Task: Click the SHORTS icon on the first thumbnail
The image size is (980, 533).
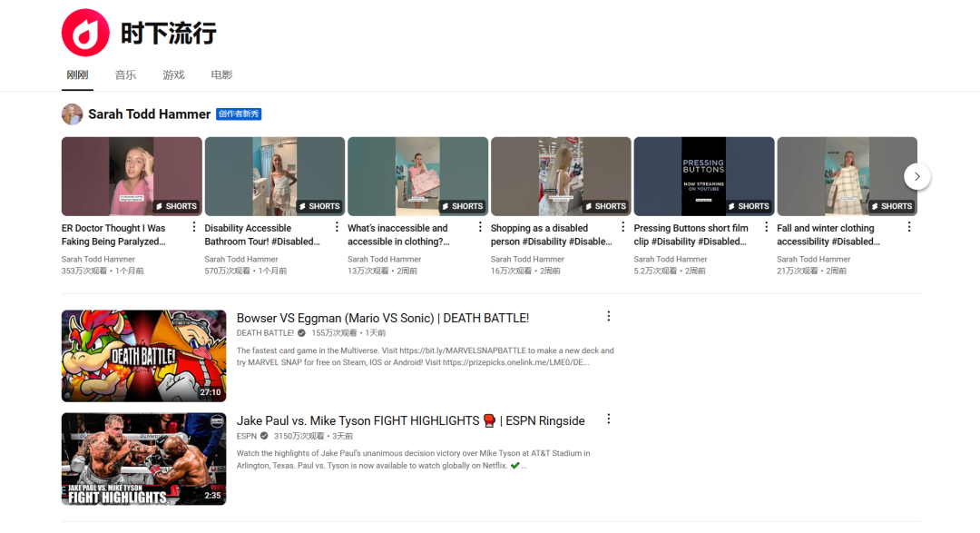Action: [175, 206]
